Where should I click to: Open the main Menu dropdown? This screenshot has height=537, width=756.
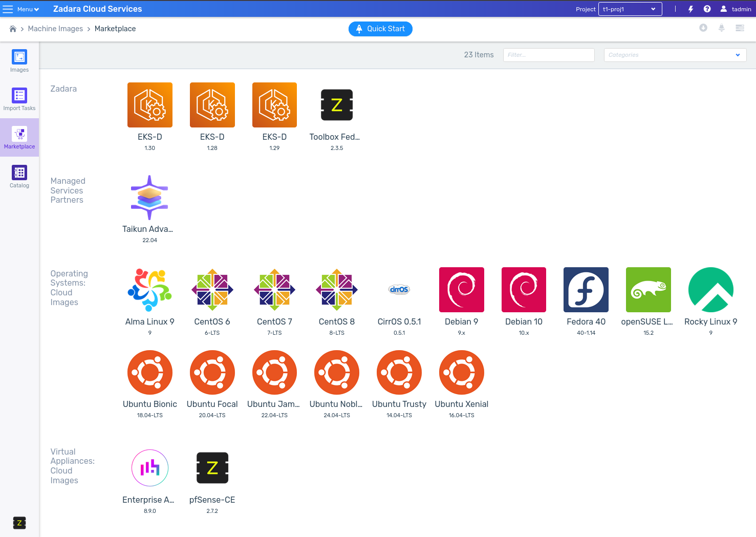click(x=21, y=9)
